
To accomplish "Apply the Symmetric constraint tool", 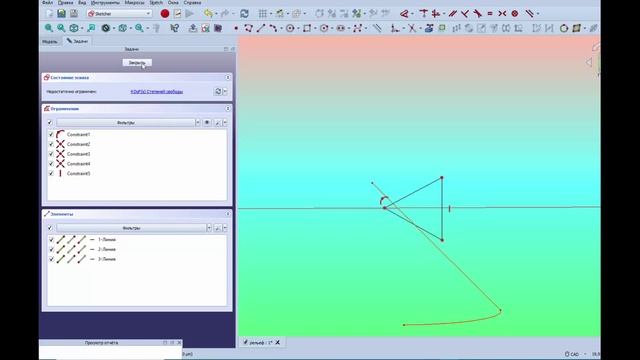I will coord(502,14).
